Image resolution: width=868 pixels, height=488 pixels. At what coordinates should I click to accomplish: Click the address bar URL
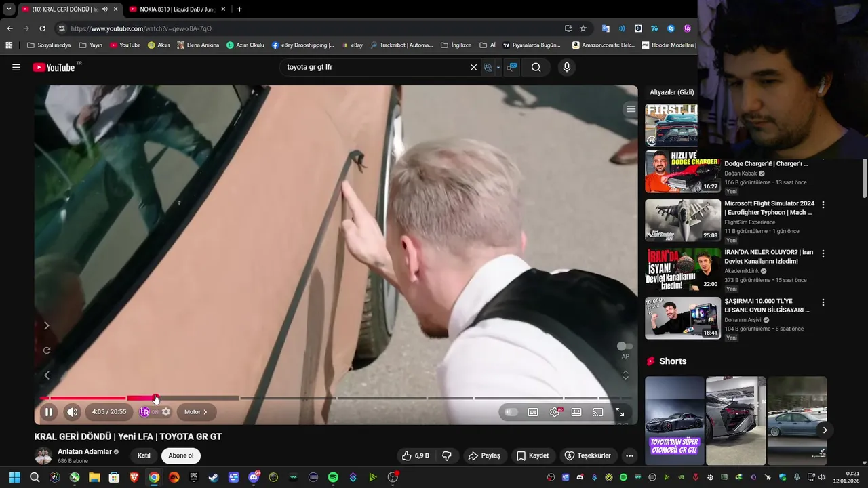tap(141, 28)
